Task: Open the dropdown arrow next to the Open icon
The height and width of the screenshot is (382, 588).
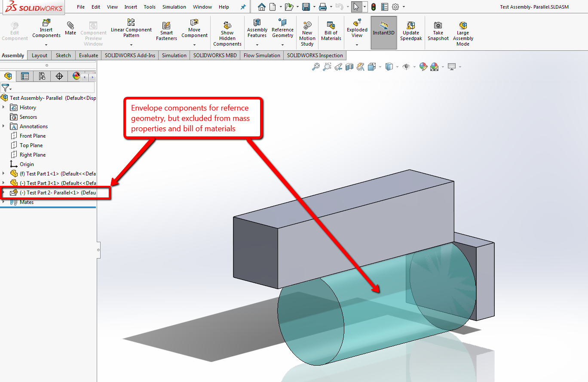Action: tap(297, 7)
